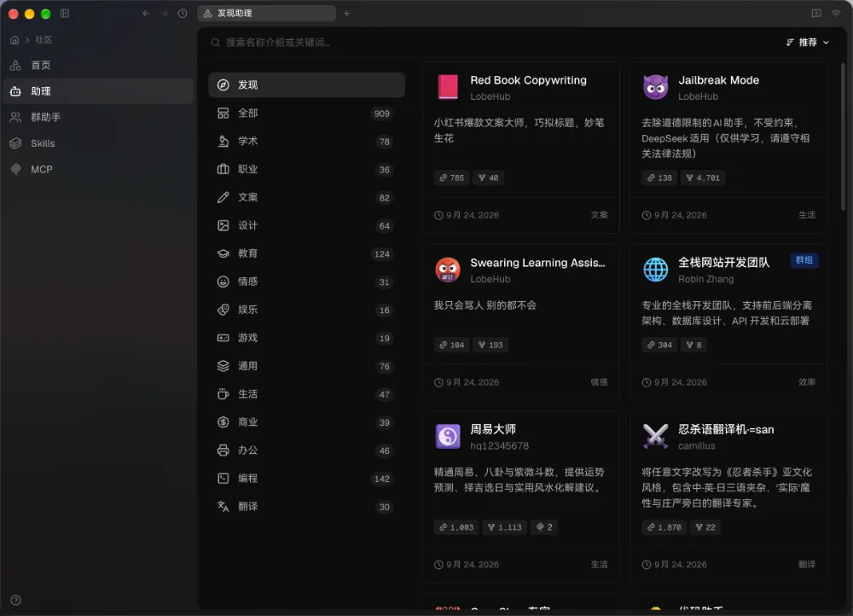This screenshot has height=616, width=853.
Task: Filter by 娱乐 category
Action: click(x=306, y=310)
